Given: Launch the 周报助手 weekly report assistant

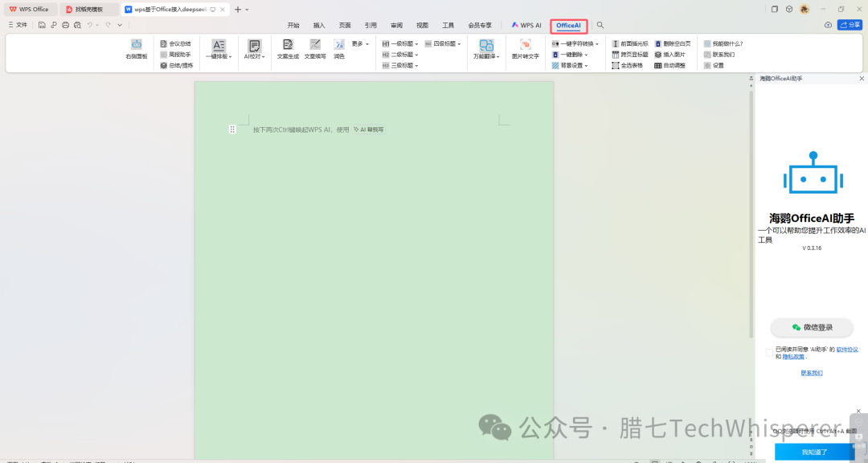Looking at the screenshot, I should [x=178, y=54].
